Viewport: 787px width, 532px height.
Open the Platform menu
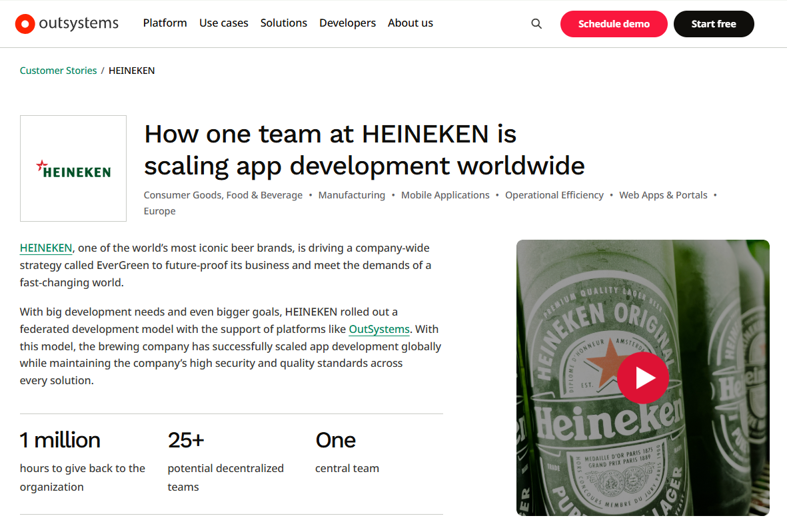click(x=165, y=23)
